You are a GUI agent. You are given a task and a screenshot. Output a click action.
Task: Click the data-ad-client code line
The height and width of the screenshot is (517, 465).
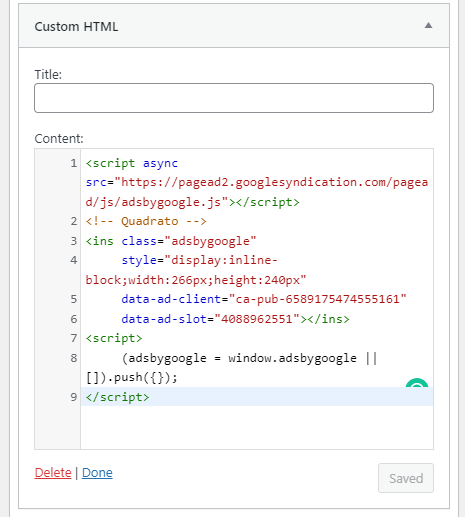[264, 299]
